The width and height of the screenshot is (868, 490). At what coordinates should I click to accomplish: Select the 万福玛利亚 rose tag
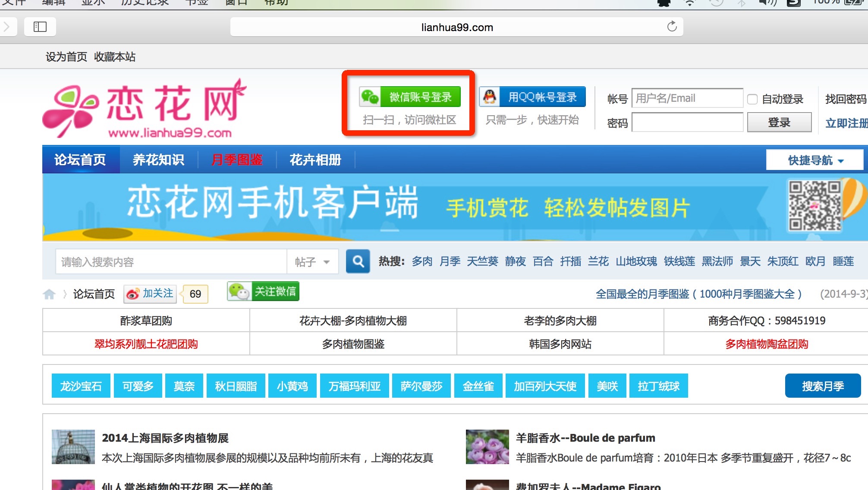click(355, 386)
